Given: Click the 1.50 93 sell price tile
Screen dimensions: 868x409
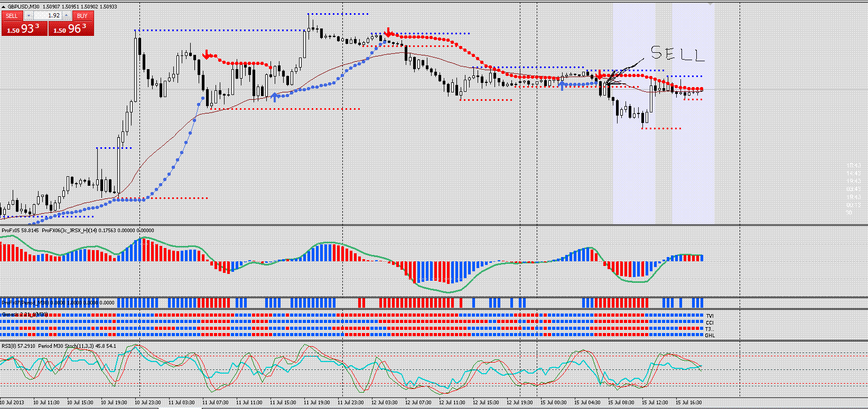Looking at the screenshot, I should point(24,29).
